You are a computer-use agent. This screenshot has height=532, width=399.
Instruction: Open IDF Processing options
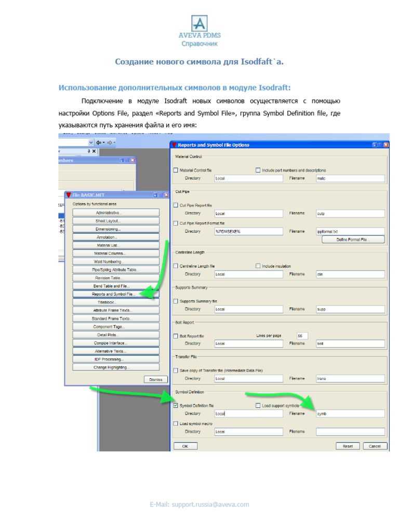pyautogui.click(x=116, y=360)
